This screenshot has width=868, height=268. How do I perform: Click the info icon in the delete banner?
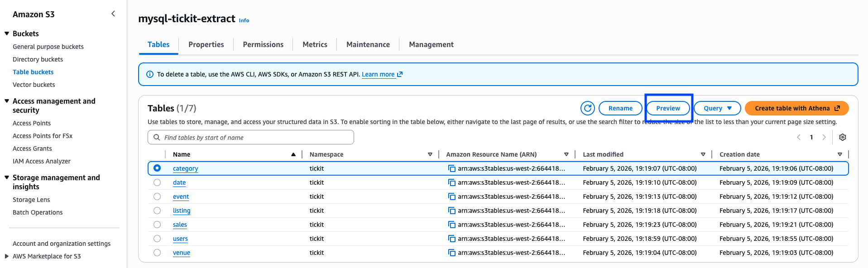150,74
